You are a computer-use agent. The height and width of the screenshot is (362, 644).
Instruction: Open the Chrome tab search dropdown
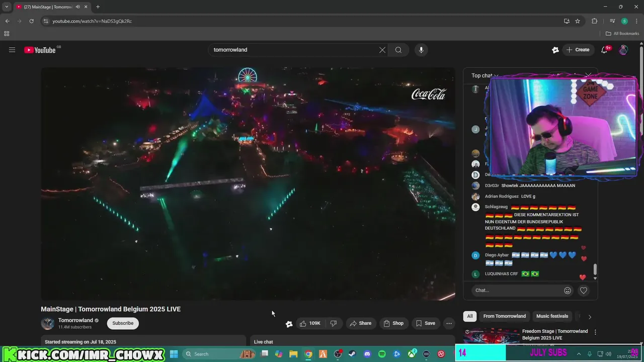7,7
